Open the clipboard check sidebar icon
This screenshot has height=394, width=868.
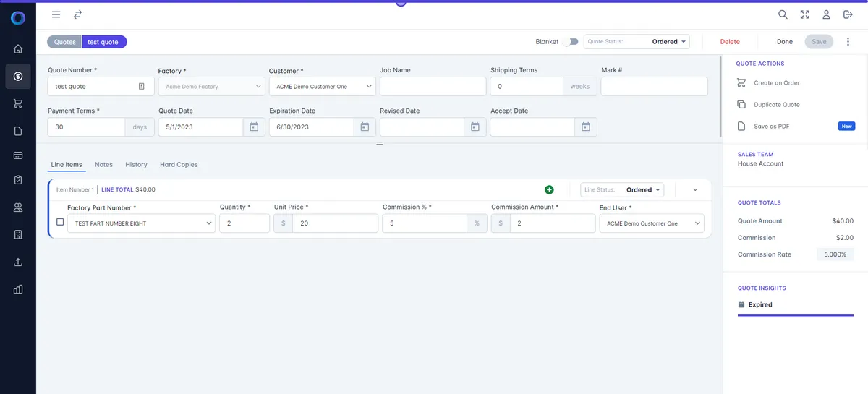coord(18,180)
